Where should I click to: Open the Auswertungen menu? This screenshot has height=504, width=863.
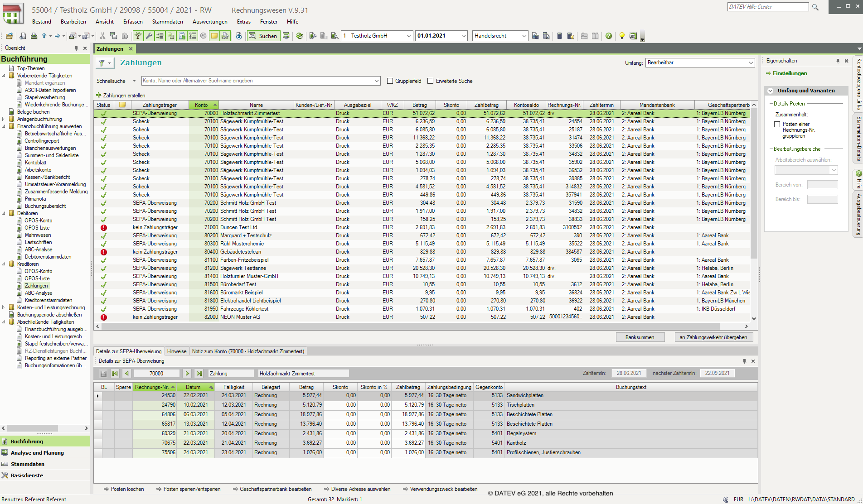pyautogui.click(x=210, y=22)
